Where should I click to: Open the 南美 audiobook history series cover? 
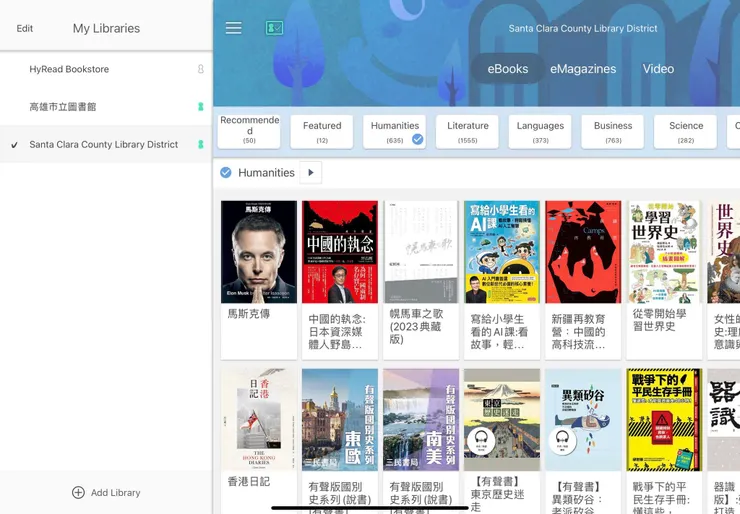(x=421, y=420)
